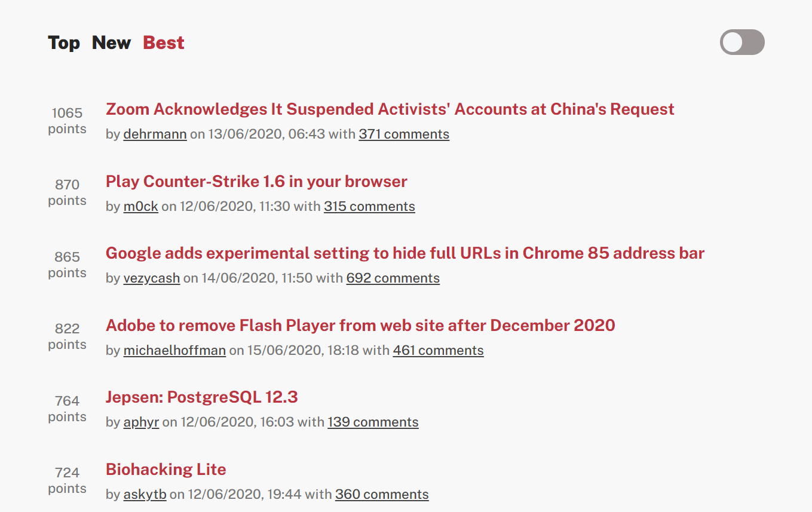
Task: Open the Biohacking Lite story
Action: pyautogui.click(x=166, y=470)
